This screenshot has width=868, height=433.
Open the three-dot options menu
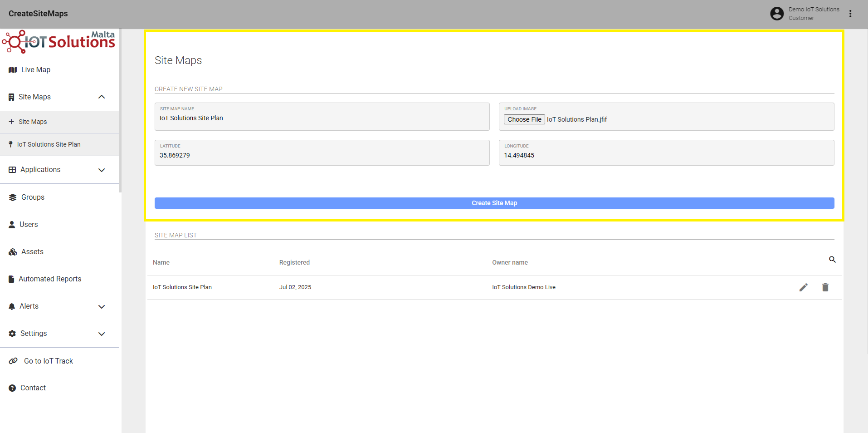pyautogui.click(x=850, y=14)
